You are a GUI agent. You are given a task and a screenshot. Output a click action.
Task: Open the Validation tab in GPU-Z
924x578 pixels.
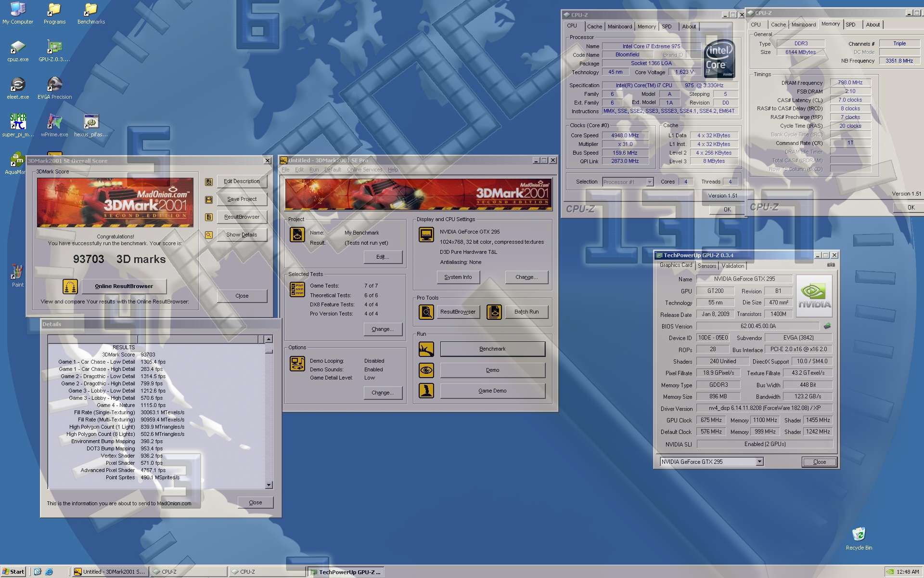click(733, 266)
